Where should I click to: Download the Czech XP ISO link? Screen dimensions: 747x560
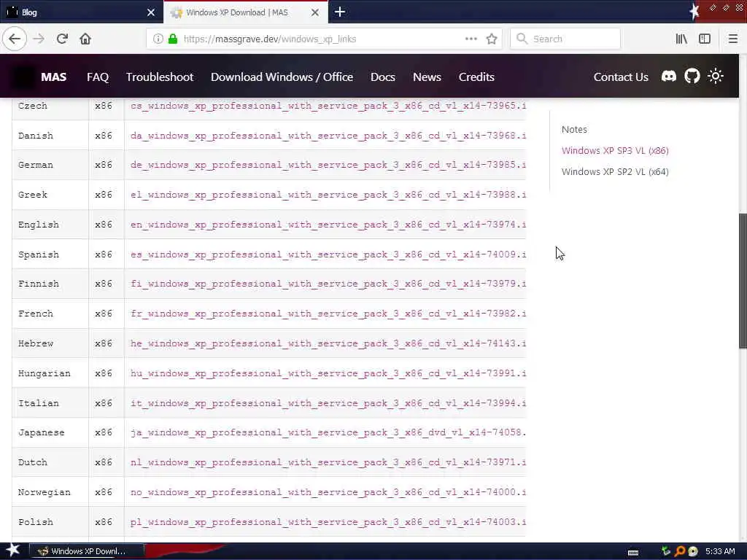tap(328, 106)
